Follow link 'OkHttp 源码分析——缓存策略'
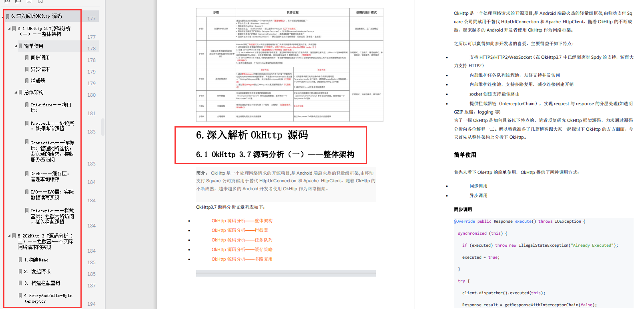 pyautogui.click(x=242, y=249)
